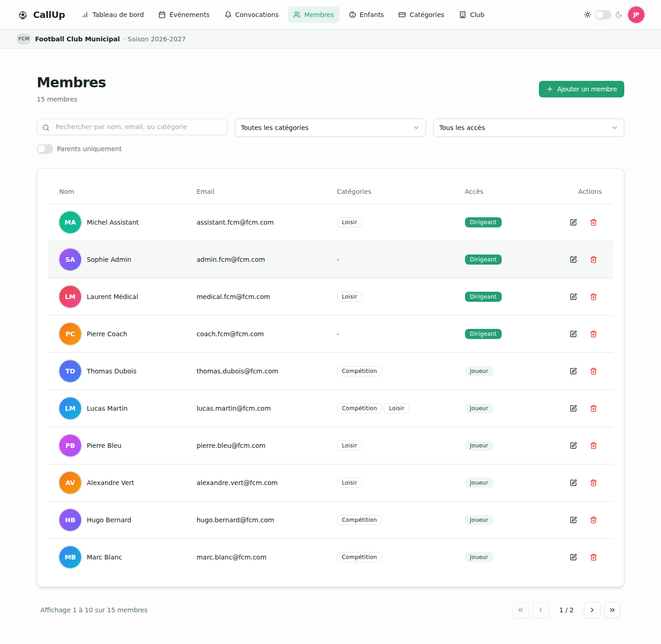Image resolution: width=661 pixels, height=644 pixels.
Task: Expand the Tous les accès dropdown
Action: click(529, 128)
